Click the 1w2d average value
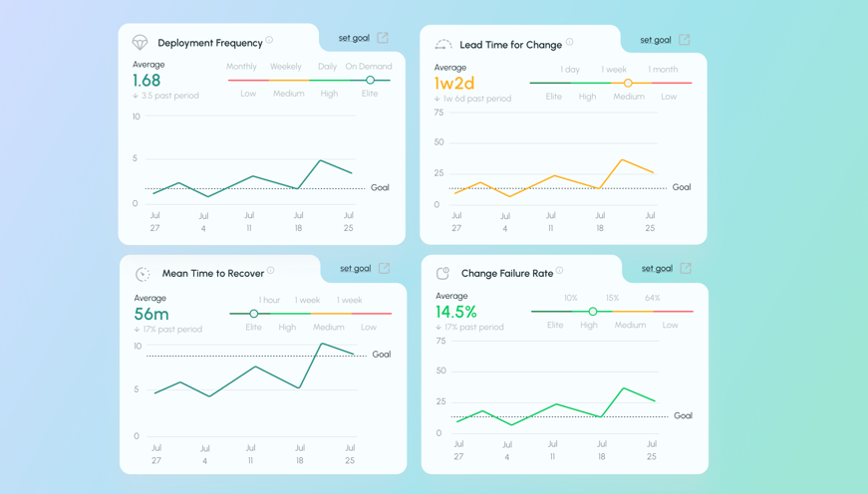 point(454,84)
